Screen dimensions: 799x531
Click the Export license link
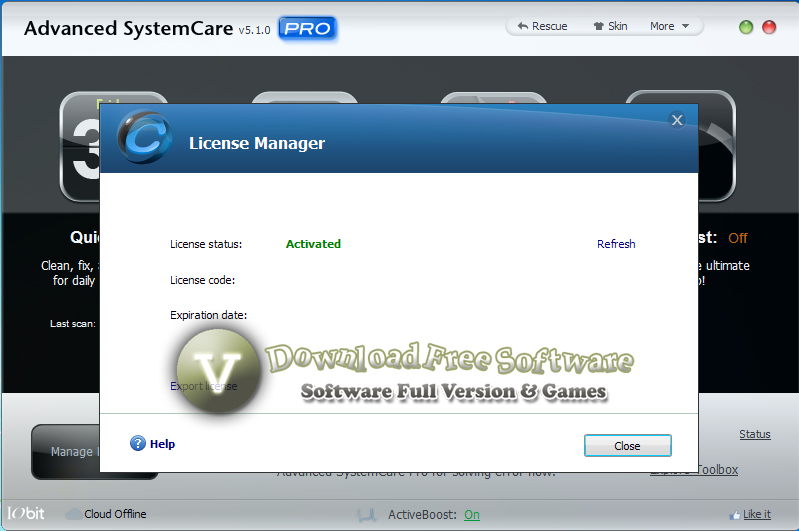click(203, 386)
